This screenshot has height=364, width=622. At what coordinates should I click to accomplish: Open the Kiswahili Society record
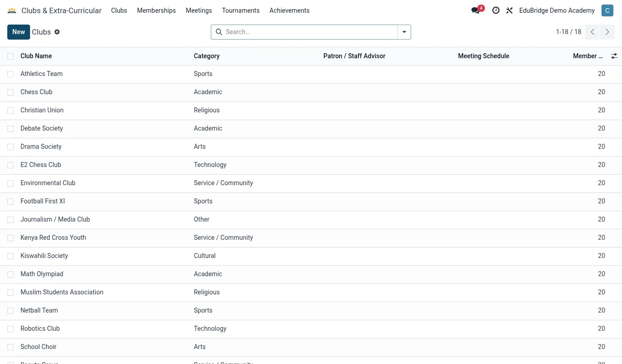pos(44,256)
